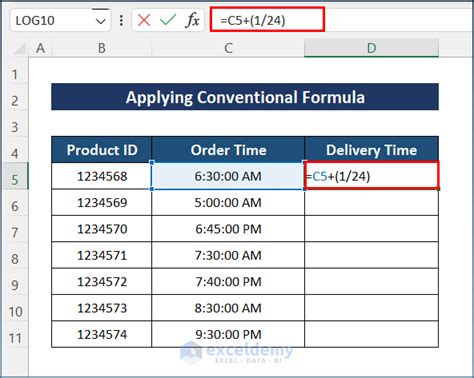Select column C header
This screenshot has height=378, width=474.
tap(228, 49)
